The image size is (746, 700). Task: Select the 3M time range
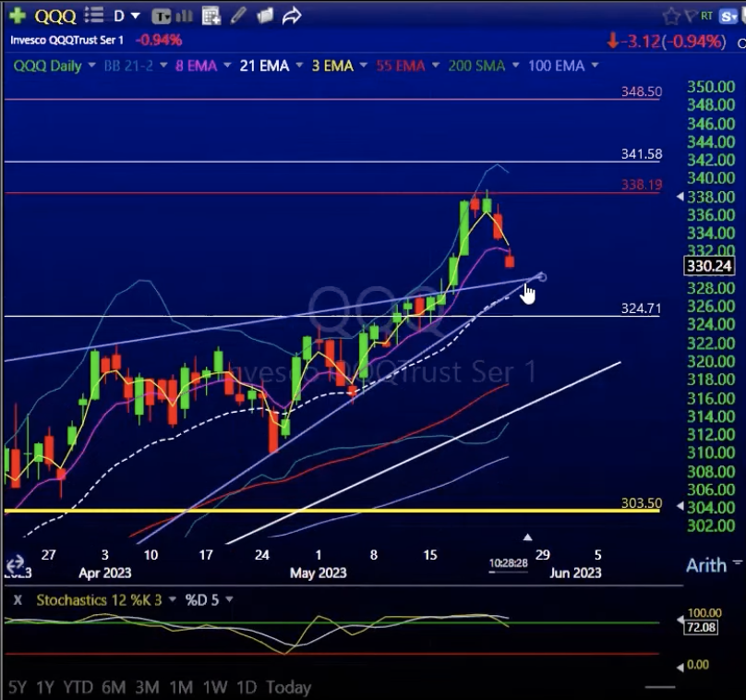point(147,687)
